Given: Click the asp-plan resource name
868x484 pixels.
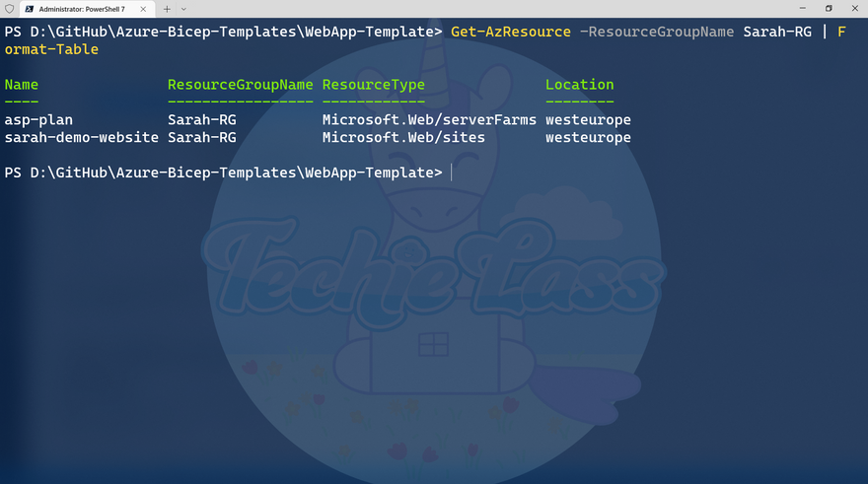Looking at the screenshot, I should [38, 119].
